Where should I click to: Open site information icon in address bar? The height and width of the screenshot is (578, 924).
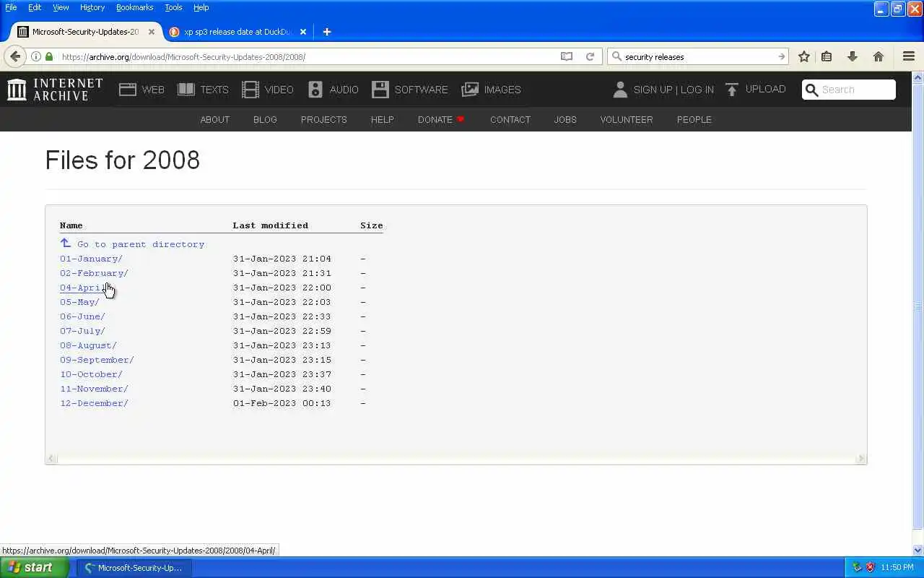pos(36,56)
